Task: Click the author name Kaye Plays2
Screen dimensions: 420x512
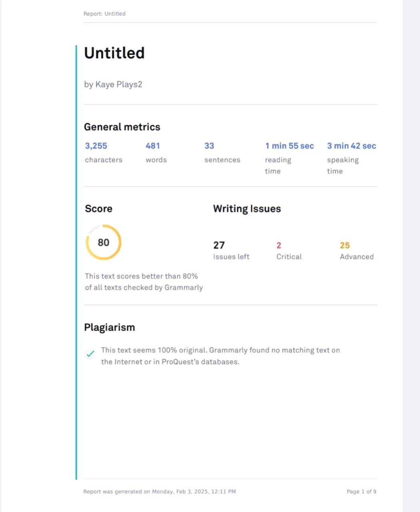Action: pos(119,84)
